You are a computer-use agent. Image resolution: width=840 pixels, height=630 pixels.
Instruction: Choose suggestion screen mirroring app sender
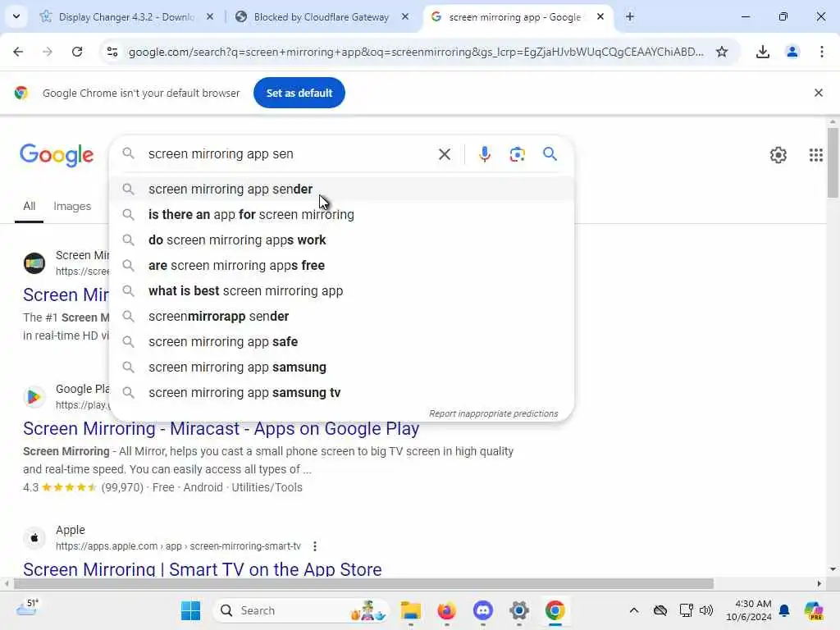(x=342, y=189)
